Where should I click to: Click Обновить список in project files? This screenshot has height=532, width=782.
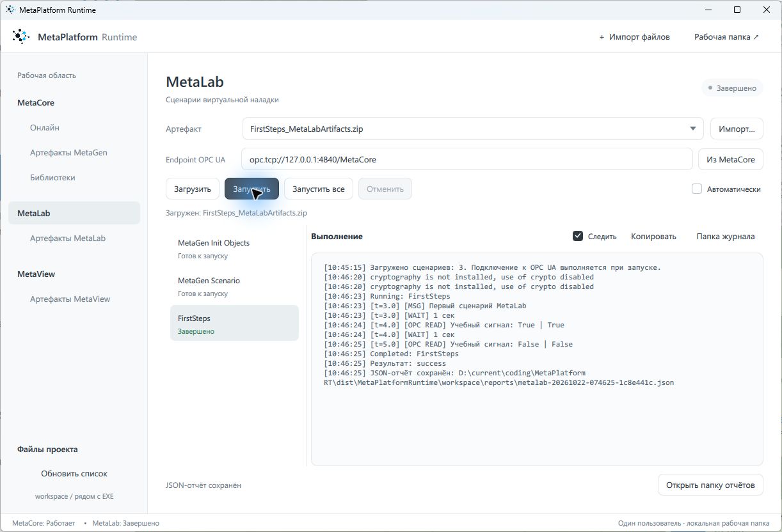74,473
